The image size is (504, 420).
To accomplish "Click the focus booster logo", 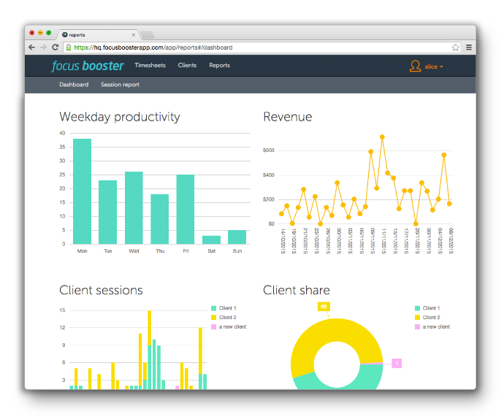I will pos(88,66).
